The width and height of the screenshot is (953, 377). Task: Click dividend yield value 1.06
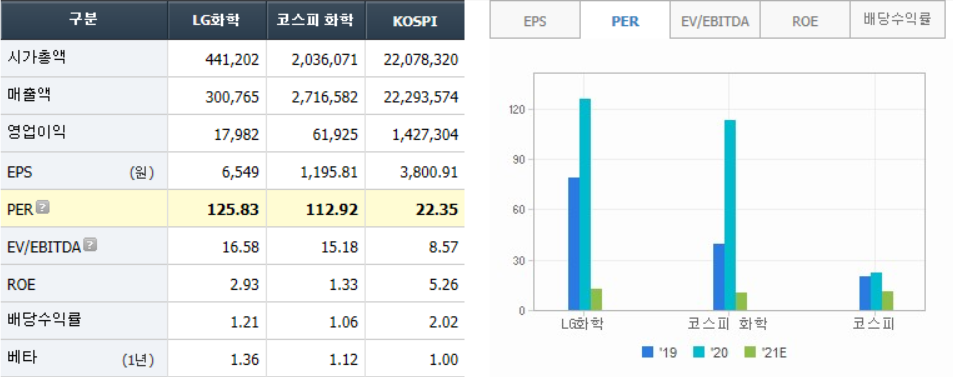[343, 322]
